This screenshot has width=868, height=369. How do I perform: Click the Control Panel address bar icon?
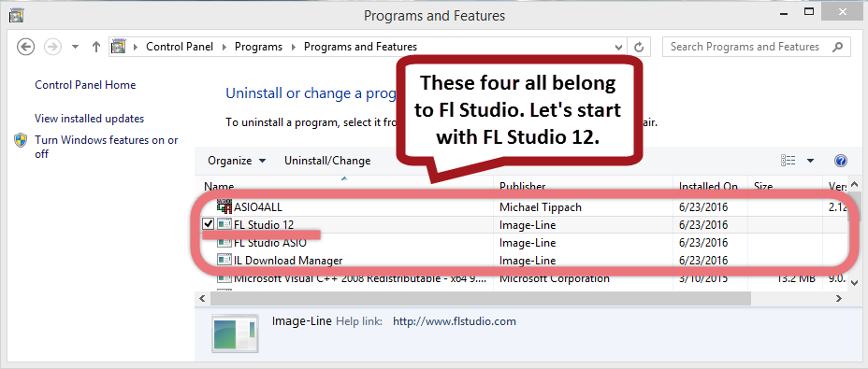pos(119,47)
